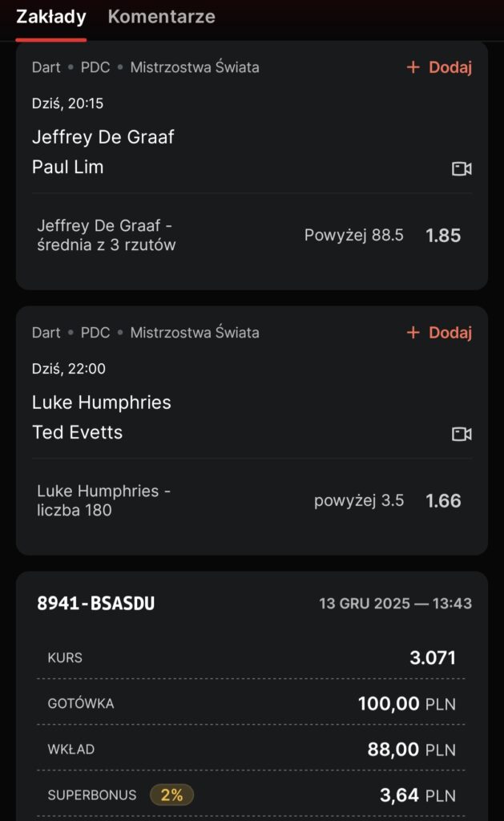This screenshot has width=504, height=821.
Task: Tap the plus icon on De Graaf bet
Action: [413, 67]
